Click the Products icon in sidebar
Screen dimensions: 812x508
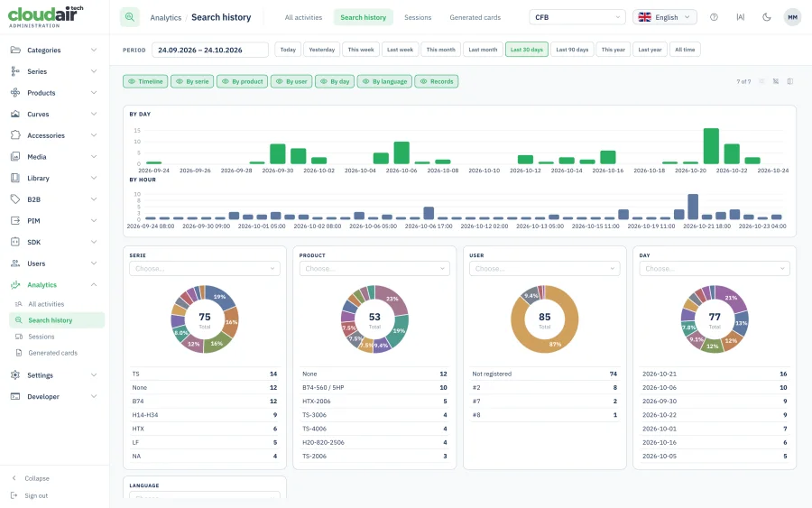tap(15, 93)
